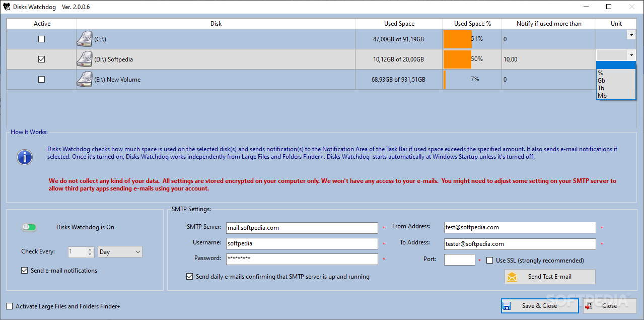Screen dimensions: 644x320
Task: Click the blue info icon
Action: (25, 157)
